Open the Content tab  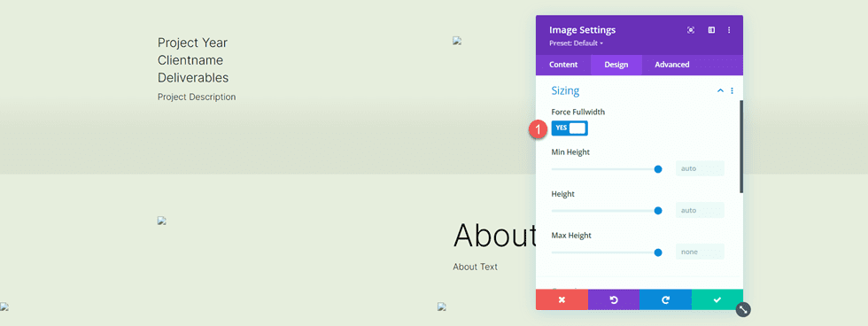tap(563, 65)
